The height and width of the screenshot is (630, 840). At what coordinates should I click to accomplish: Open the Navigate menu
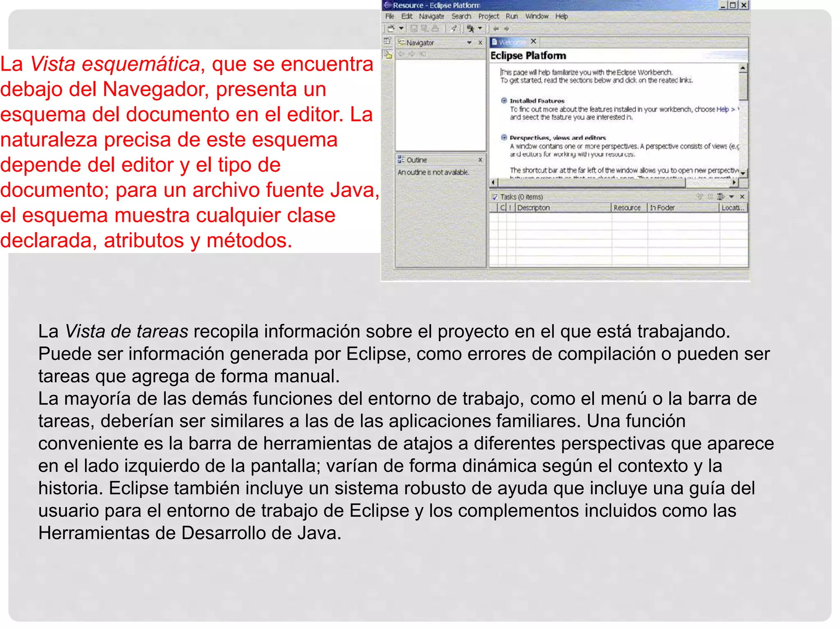[x=431, y=16]
